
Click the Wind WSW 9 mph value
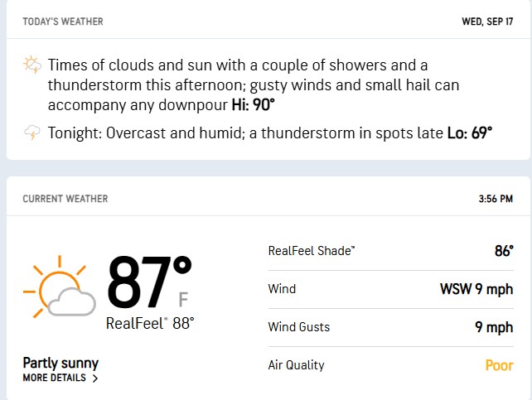pyautogui.click(x=476, y=289)
